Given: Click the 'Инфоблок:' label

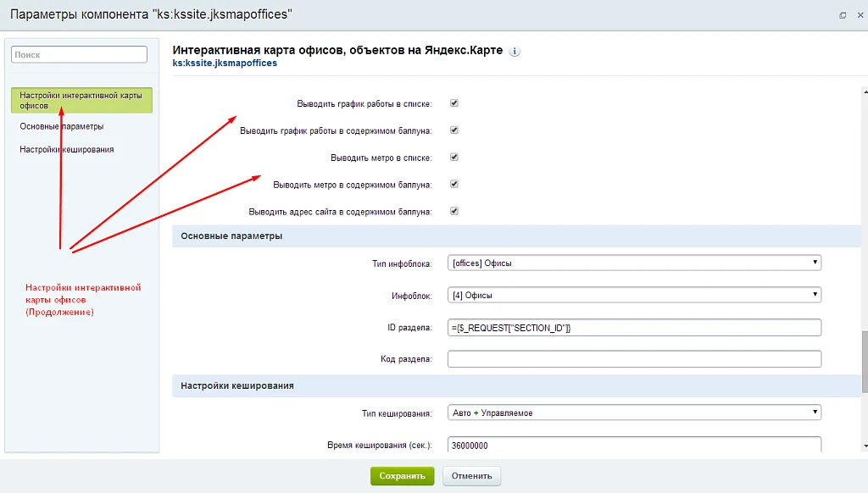Looking at the screenshot, I should [x=412, y=296].
